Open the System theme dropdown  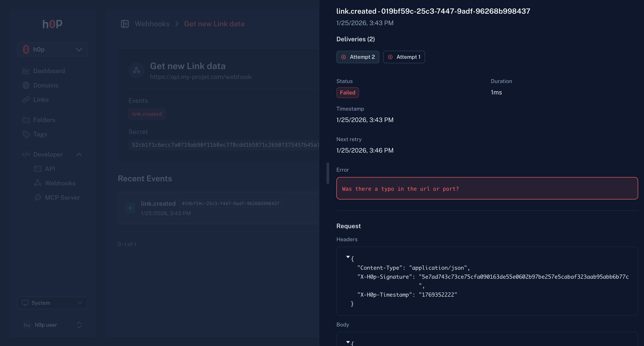52,303
